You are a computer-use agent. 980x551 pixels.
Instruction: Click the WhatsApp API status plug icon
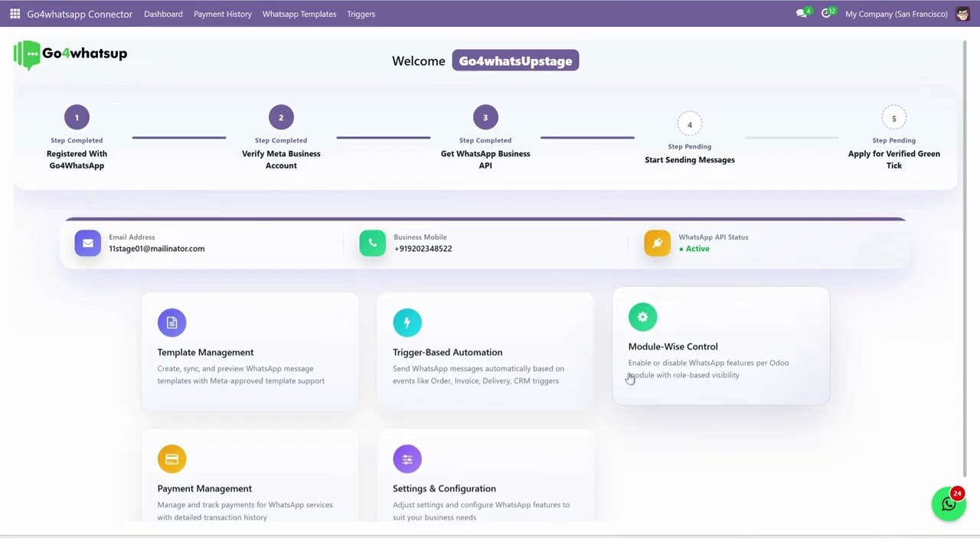coord(657,243)
